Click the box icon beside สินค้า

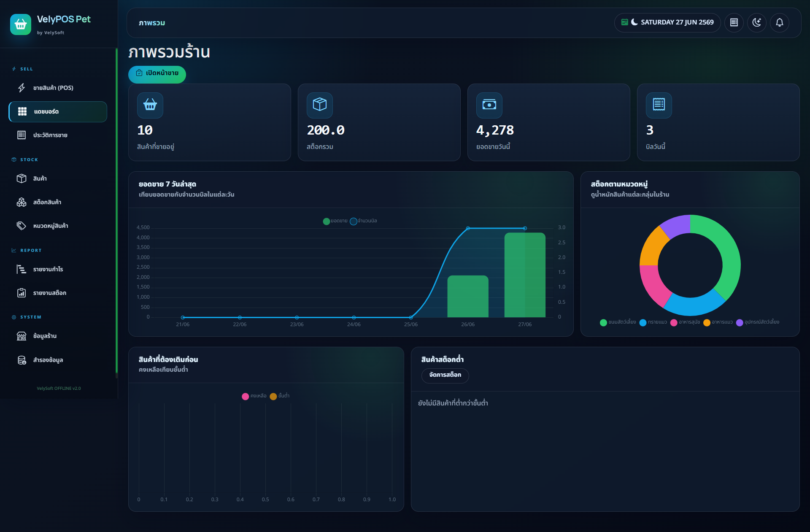(22, 178)
